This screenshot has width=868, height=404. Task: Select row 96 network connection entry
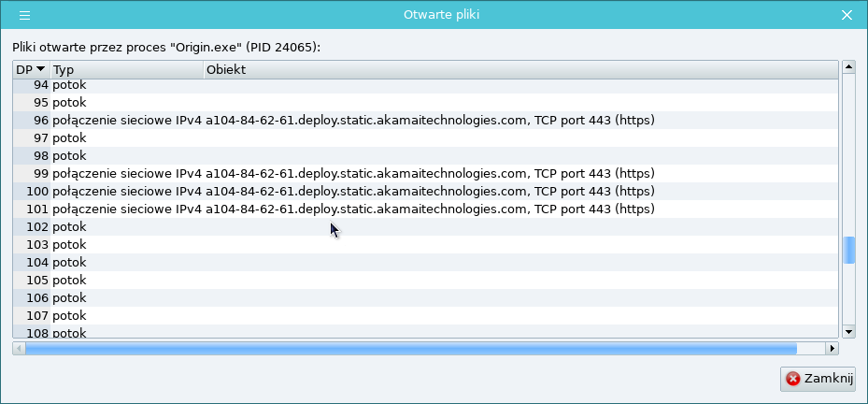(426, 121)
